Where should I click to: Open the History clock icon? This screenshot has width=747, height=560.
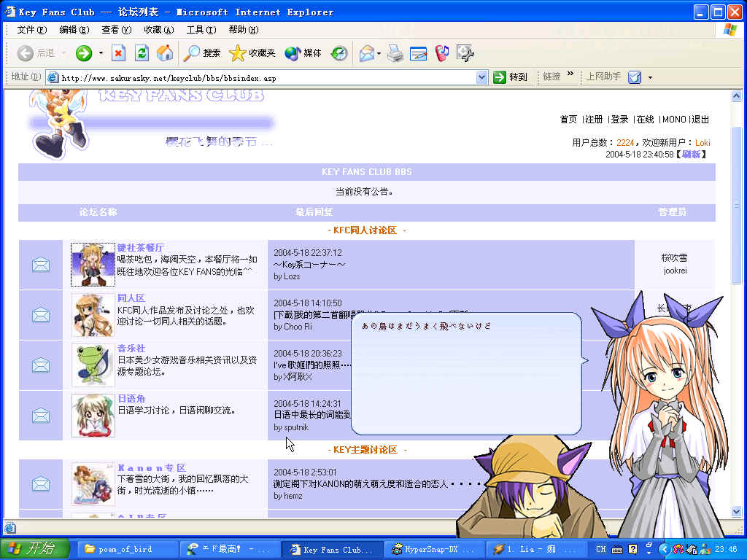tap(340, 52)
